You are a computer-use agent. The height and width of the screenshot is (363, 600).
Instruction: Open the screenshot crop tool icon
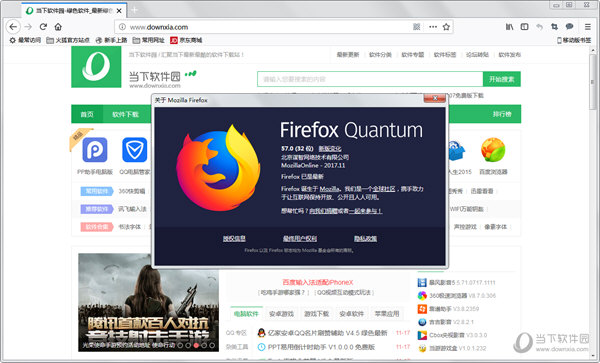tap(554, 27)
